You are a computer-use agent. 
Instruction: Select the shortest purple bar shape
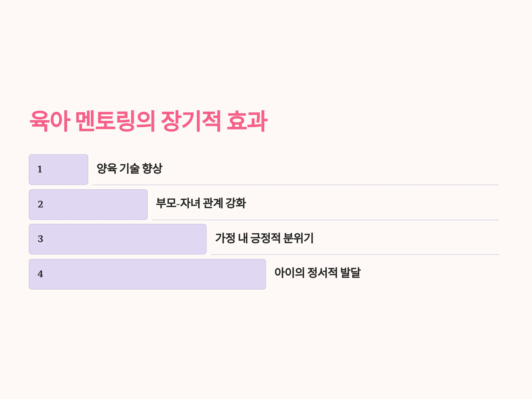pyautogui.click(x=59, y=170)
